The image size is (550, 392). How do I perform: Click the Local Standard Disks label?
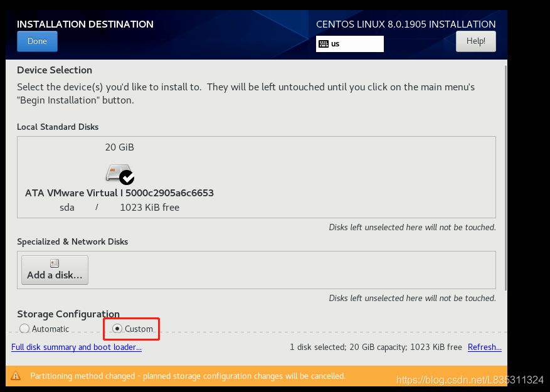[x=58, y=127]
